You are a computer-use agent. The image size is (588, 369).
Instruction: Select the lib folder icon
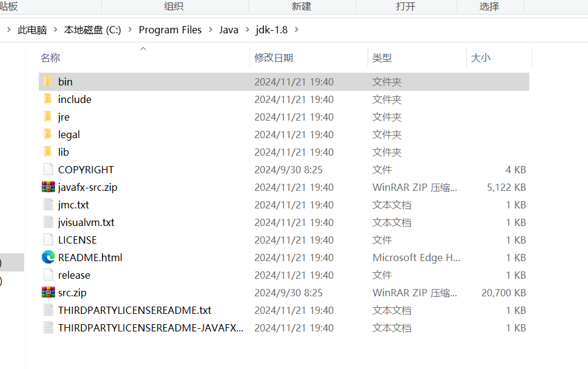48,152
